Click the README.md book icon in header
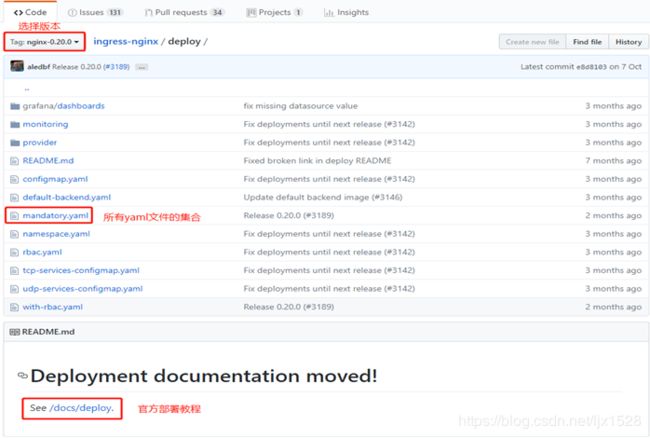This screenshot has height=438, width=650. point(15,332)
